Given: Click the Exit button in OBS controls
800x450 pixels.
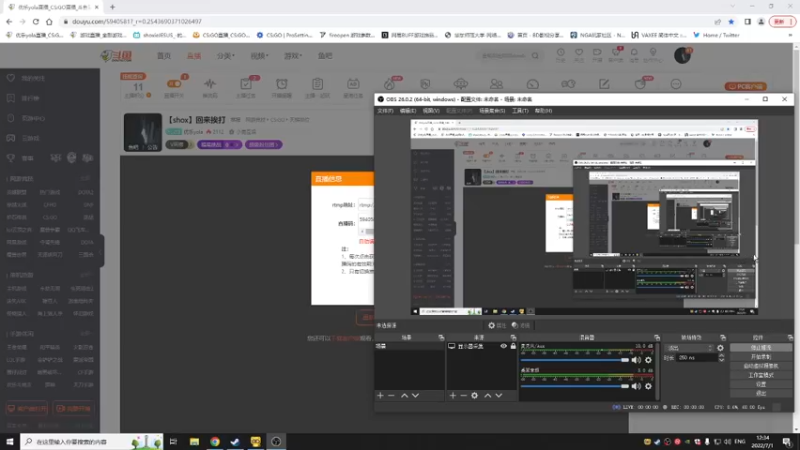Looking at the screenshot, I should (x=761, y=393).
